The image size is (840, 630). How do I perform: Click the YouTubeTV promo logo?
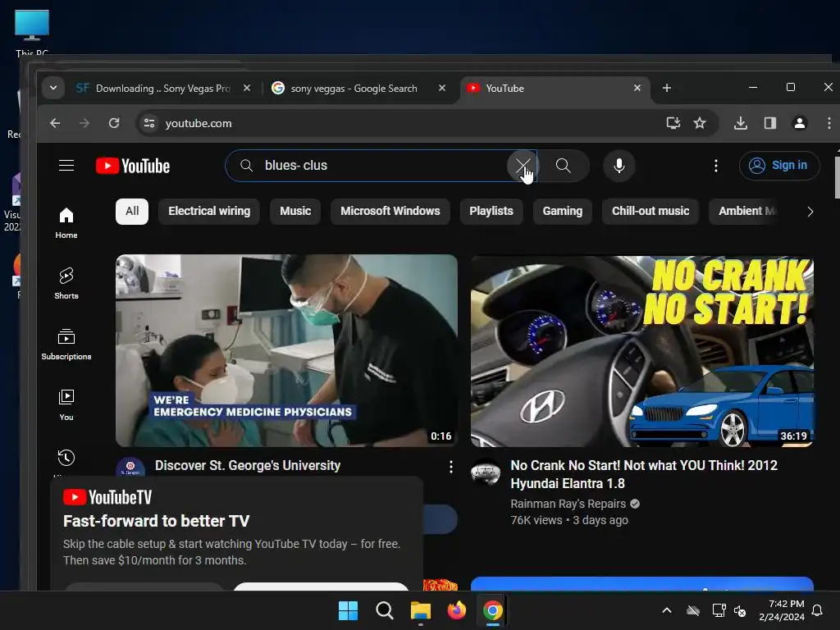tap(107, 497)
